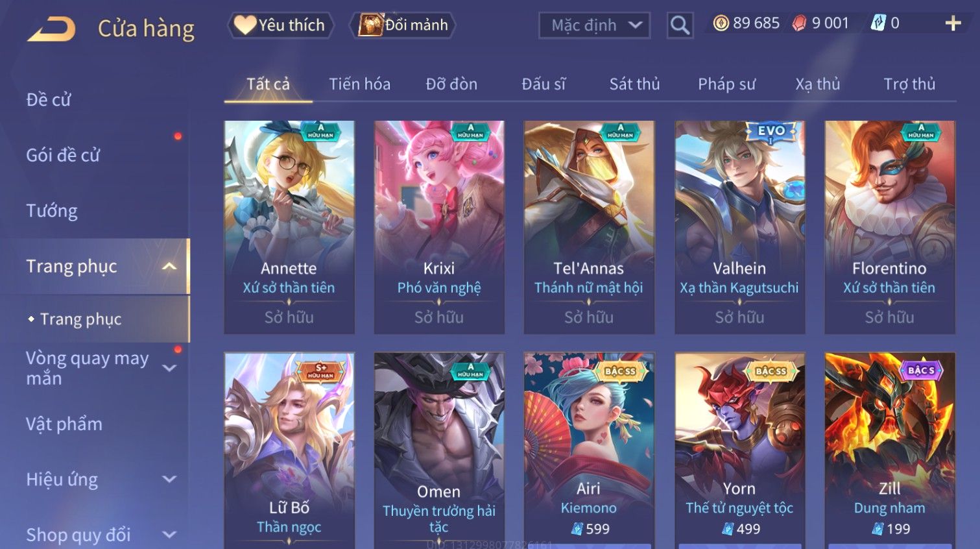Open the search magnifier icon
Image resolution: width=980 pixels, height=549 pixels.
coord(680,25)
